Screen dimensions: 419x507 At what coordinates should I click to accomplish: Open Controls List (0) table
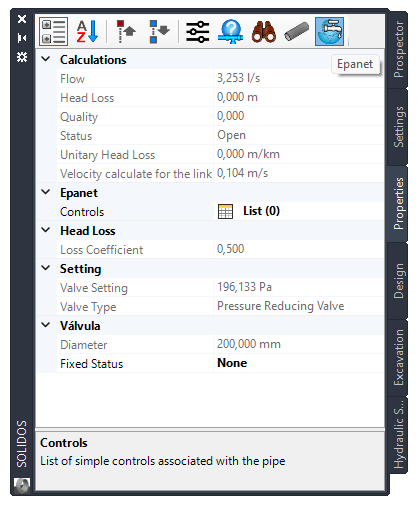(x=249, y=211)
